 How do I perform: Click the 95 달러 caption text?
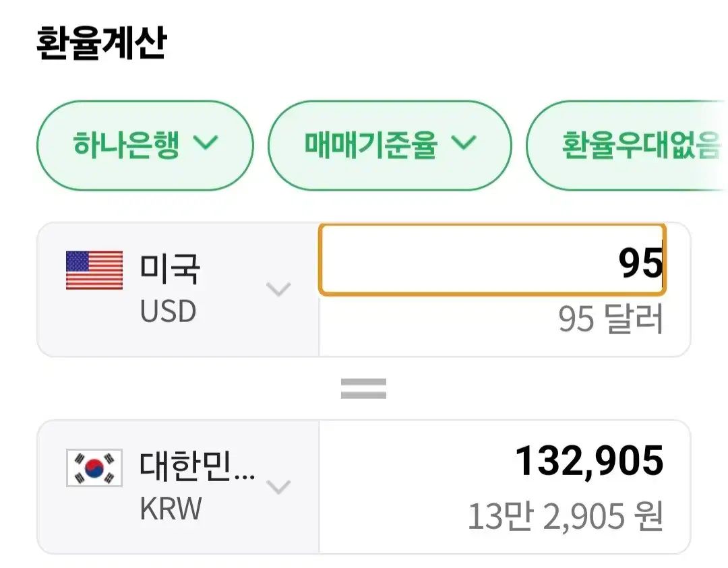611,319
